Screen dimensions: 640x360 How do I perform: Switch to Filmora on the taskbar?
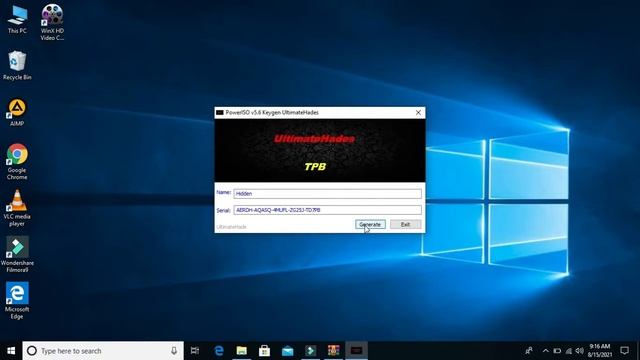click(311, 351)
